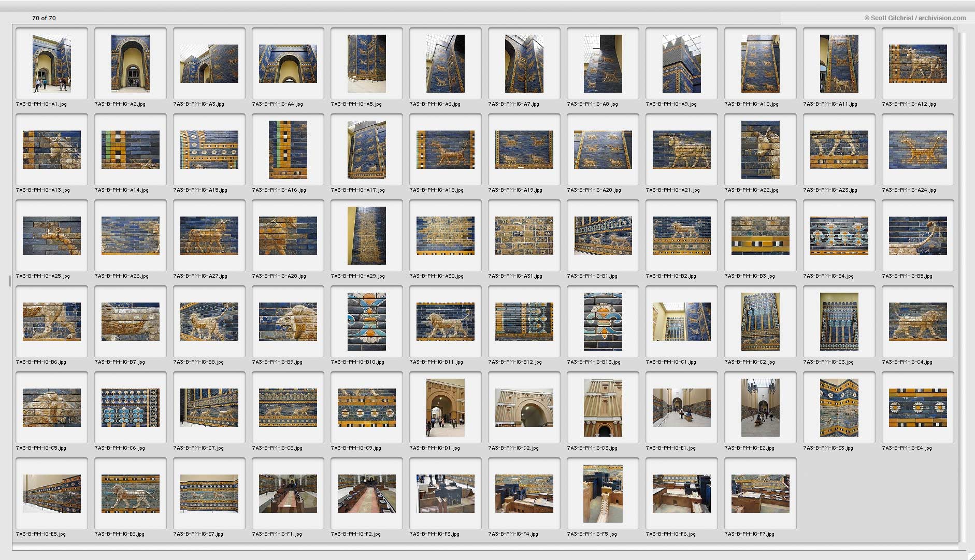Image resolution: width=975 pixels, height=560 pixels.
Task: Select thumbnail 7A3-B-PM-IG-A21.jpg
Action: [x=682, y=150]
